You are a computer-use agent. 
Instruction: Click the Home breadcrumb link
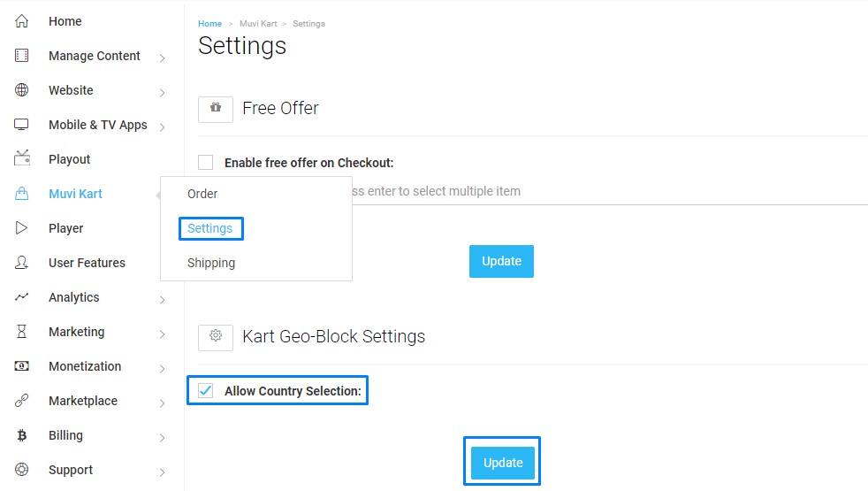[x=209, y=24]
